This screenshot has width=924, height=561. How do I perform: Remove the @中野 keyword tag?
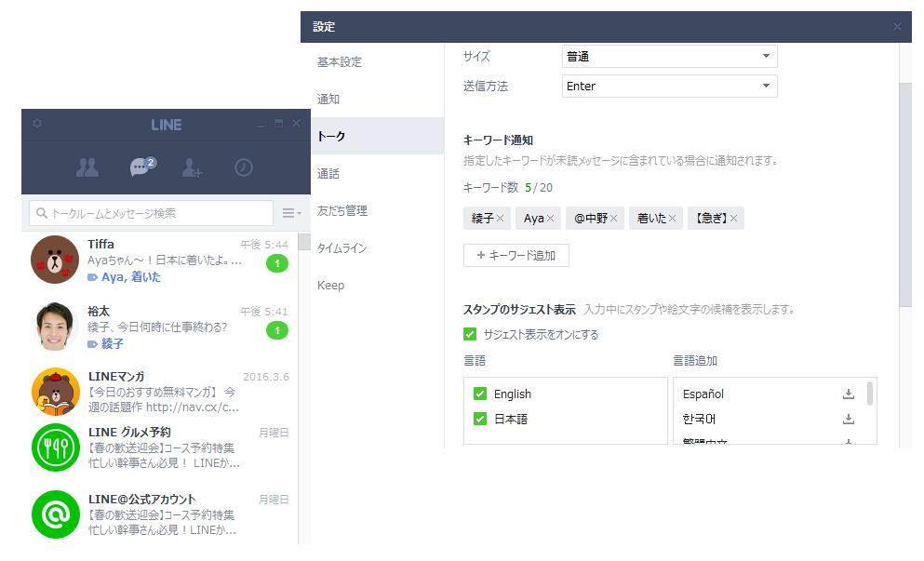click(613, 218)
